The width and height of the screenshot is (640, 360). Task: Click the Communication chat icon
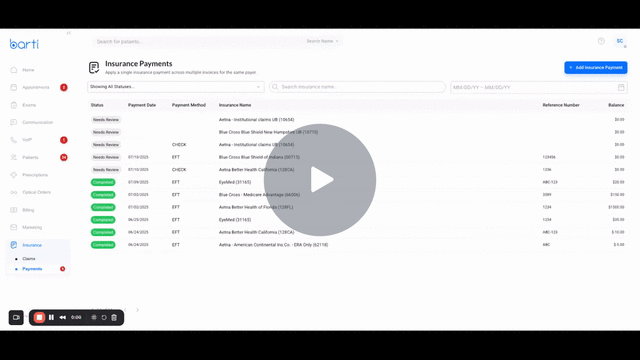13,122
